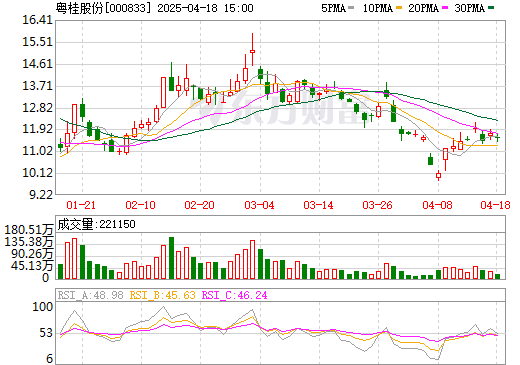Select the 03-26 date axis label
Image resolution: width=520 pixels, height=365 pixels.
[378, 205]
